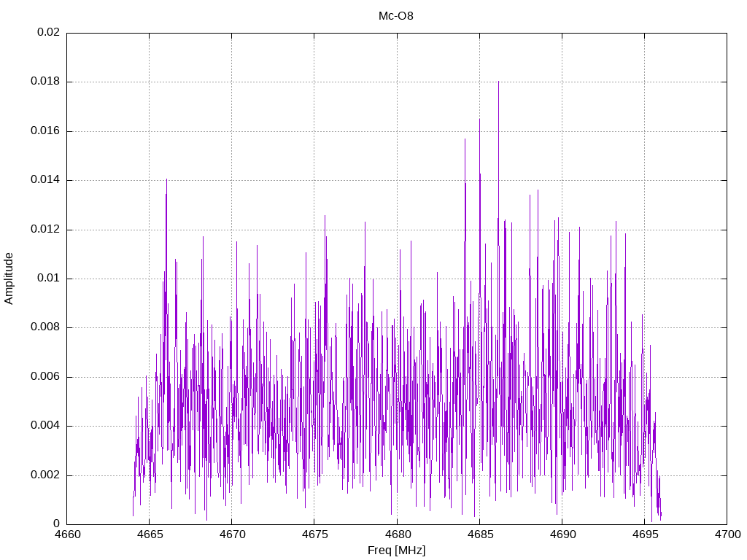The image size is (747, 560).
Task: Click the 4690 x-axis tick label
Action: [562, 534]
